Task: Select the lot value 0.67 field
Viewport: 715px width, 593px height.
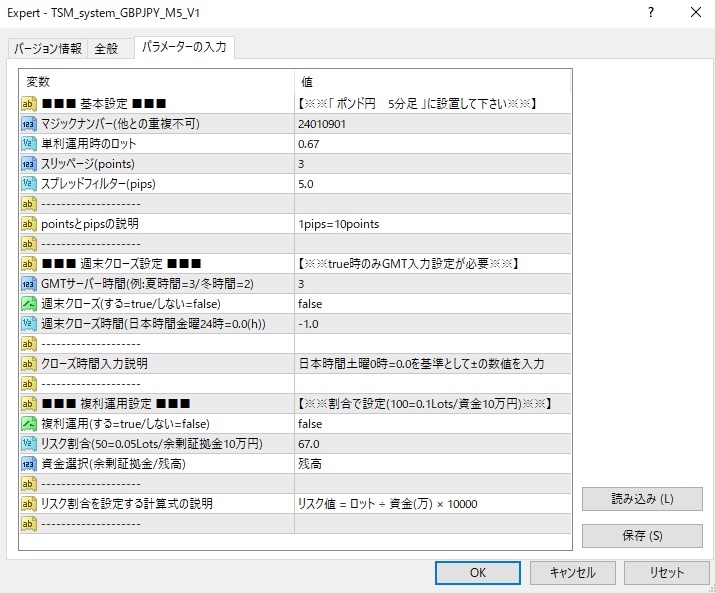Action: point(432,143)
